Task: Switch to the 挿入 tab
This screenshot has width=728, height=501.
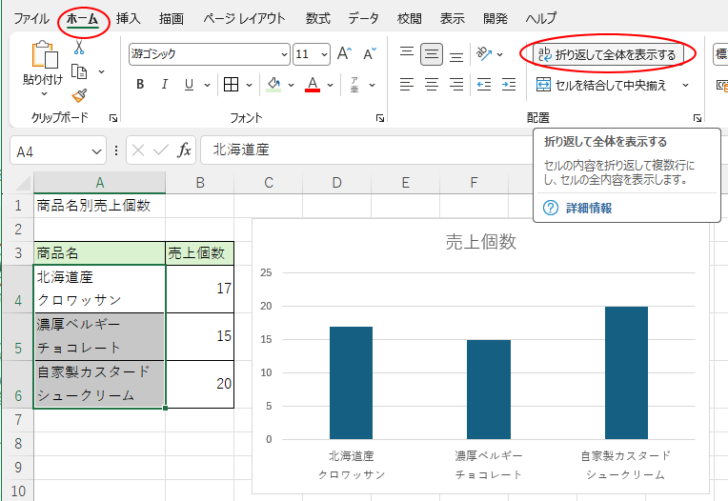Action: pyautogui.click(x=128, y=19)
